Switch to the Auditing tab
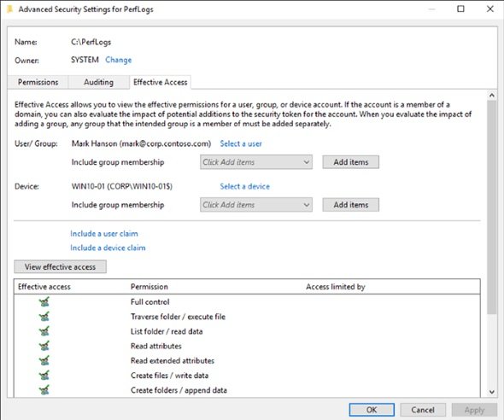This screenshot has width=504, height=420. [x=99, y=82]
